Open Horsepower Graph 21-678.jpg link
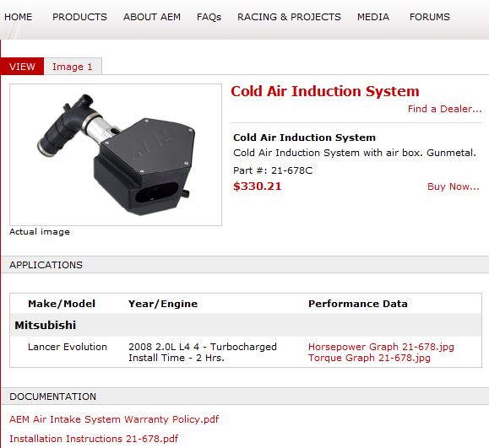Screen dimensions: 489x448 coord(381,347)
